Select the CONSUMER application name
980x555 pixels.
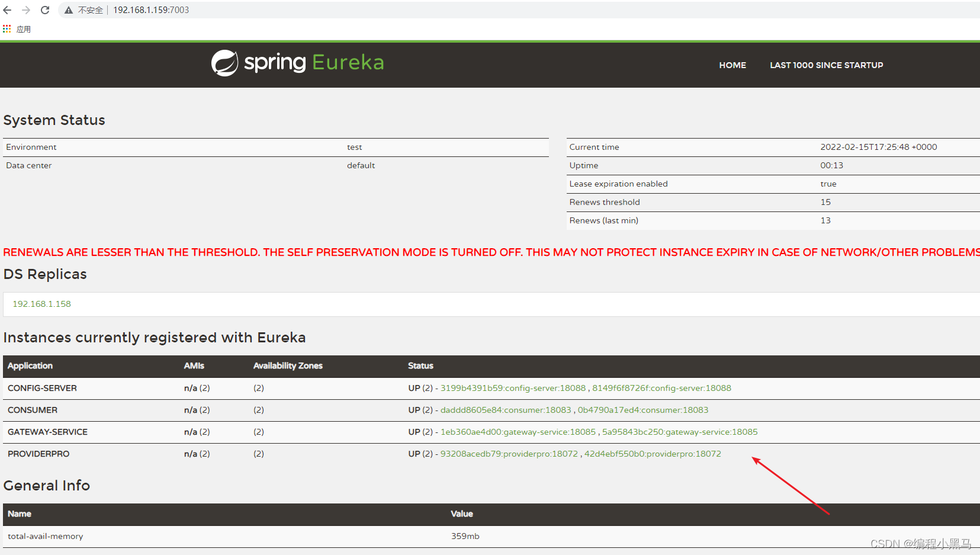(33, 410)
